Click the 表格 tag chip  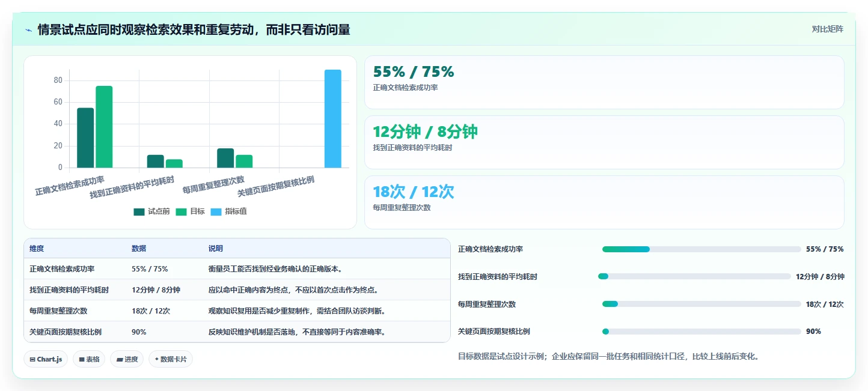[x=89, y=359]
